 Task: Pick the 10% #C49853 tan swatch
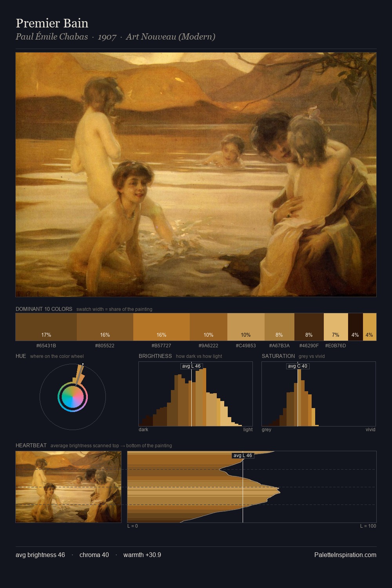(246, 327)
